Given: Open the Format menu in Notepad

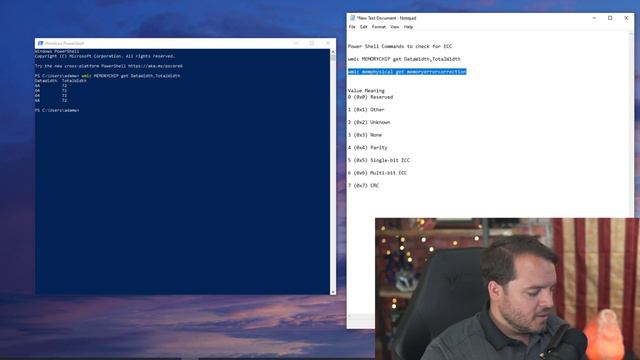Looking at the screenshot, I should [x=379, y=27].
